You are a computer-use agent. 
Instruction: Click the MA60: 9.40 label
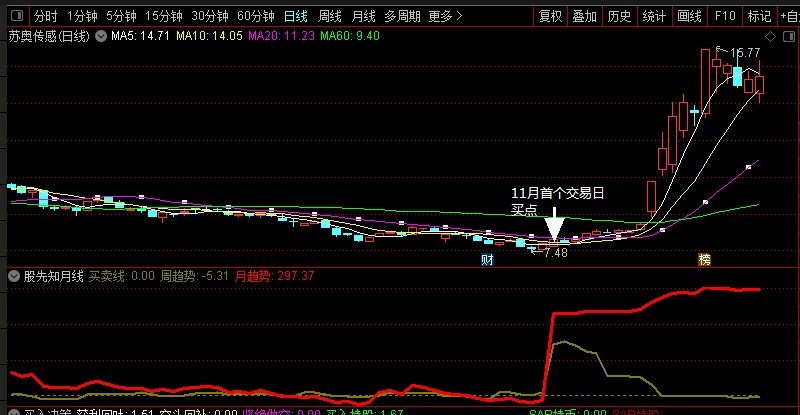pos(349,36)
